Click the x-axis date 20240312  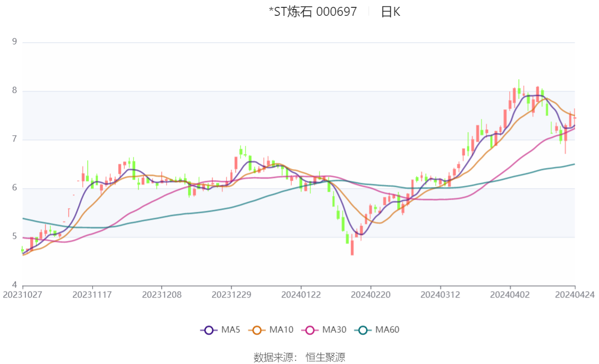[440, 295]
